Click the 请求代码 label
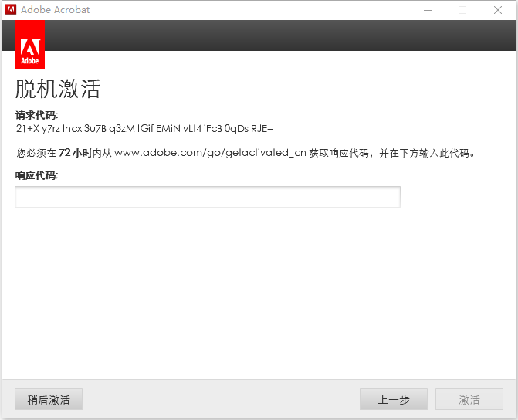The width and height of the screenshot is (518, 420). coord(36,115)
